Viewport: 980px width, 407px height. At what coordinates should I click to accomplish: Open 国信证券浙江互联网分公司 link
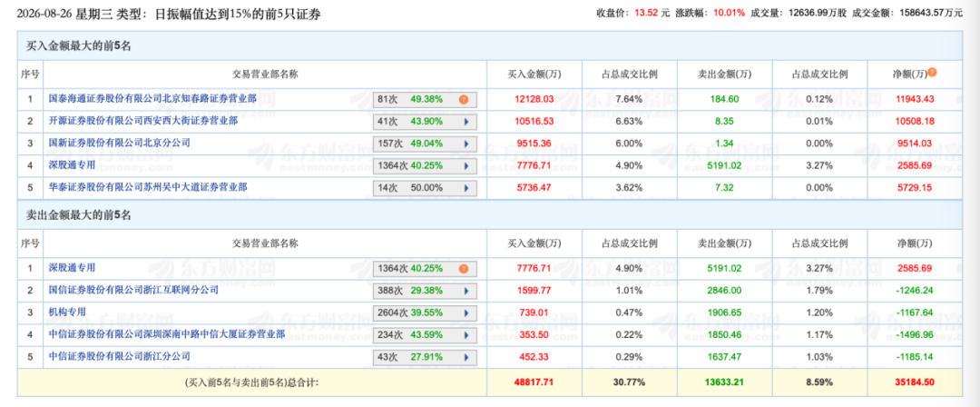pyautogui.click(x=133, y=290)
